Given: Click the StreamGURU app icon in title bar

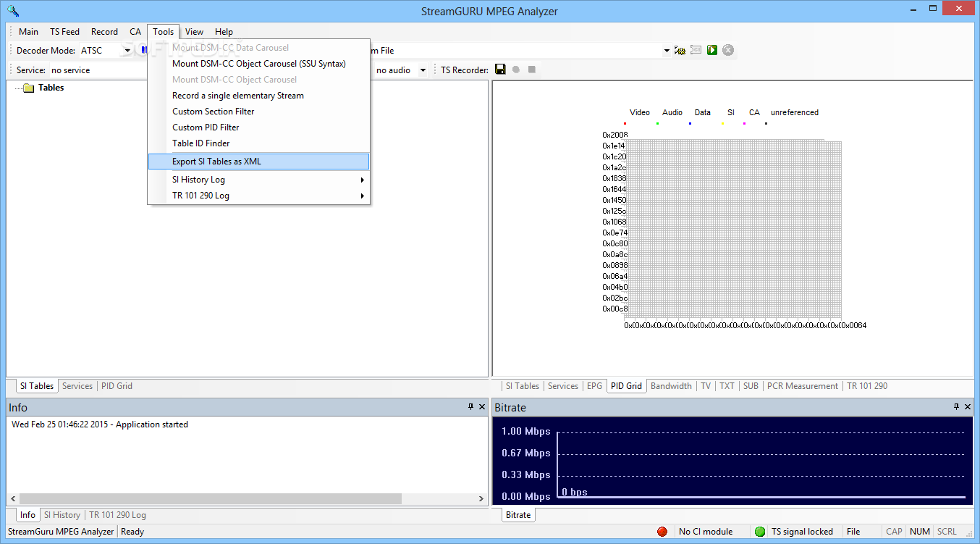Looking at the screenshot, I should coord(12,11).
